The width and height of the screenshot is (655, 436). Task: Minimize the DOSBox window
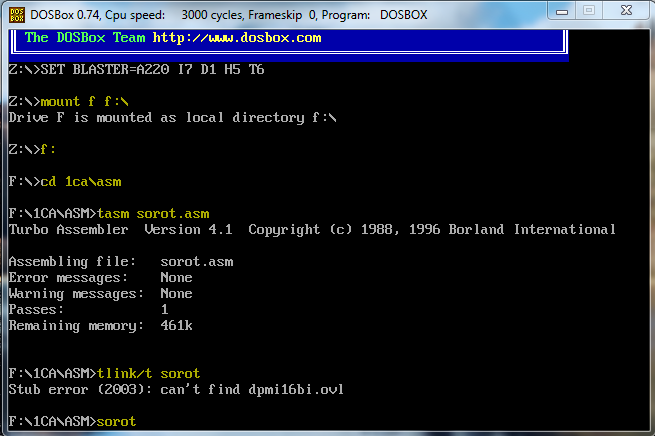click(562, 10)
